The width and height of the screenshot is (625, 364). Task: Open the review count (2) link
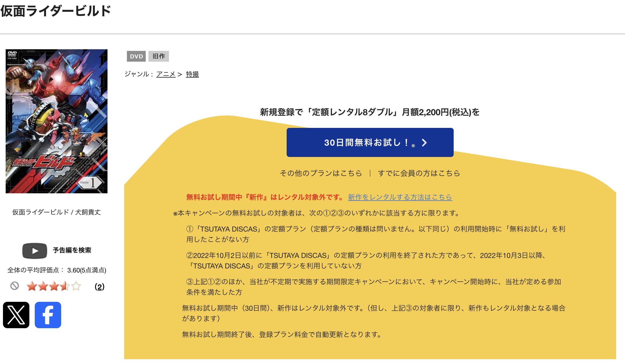[99, 287]
